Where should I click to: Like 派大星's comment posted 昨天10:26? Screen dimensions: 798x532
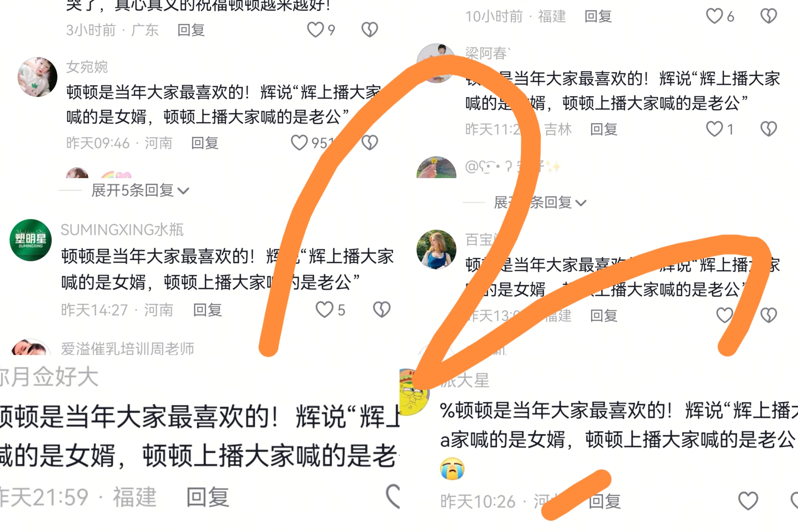point(748,501)
